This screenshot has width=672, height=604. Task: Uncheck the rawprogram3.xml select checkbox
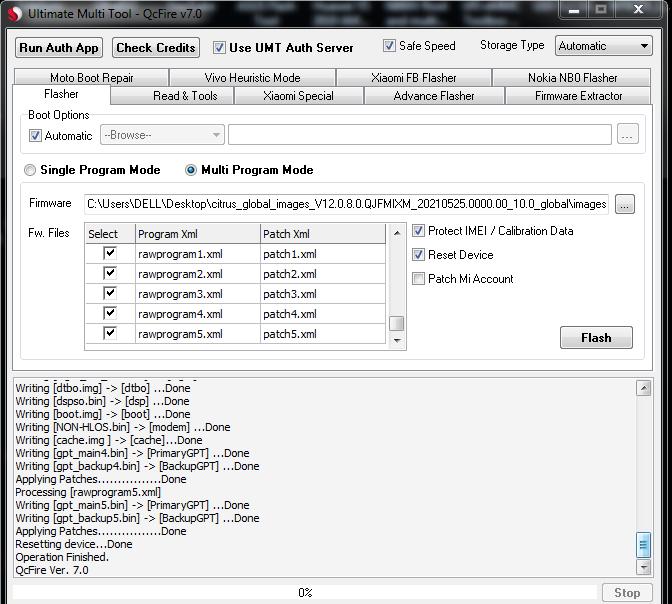click(110, 294)
